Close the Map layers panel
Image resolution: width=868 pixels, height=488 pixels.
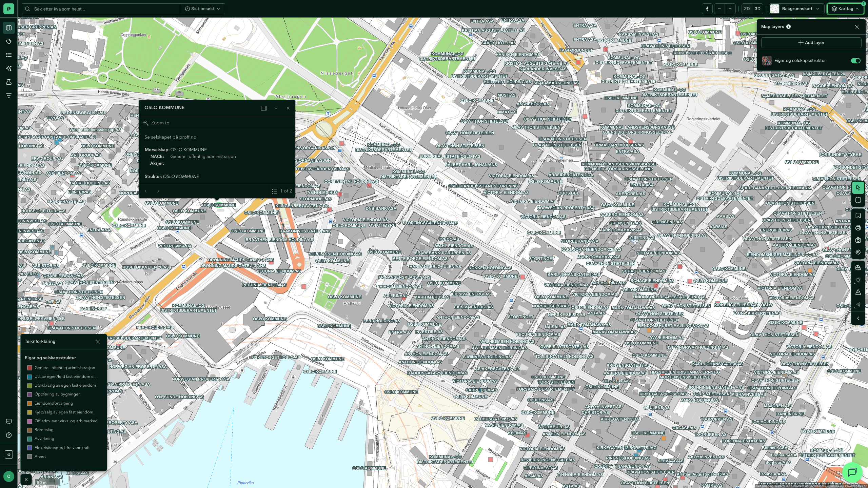point(857,27)
